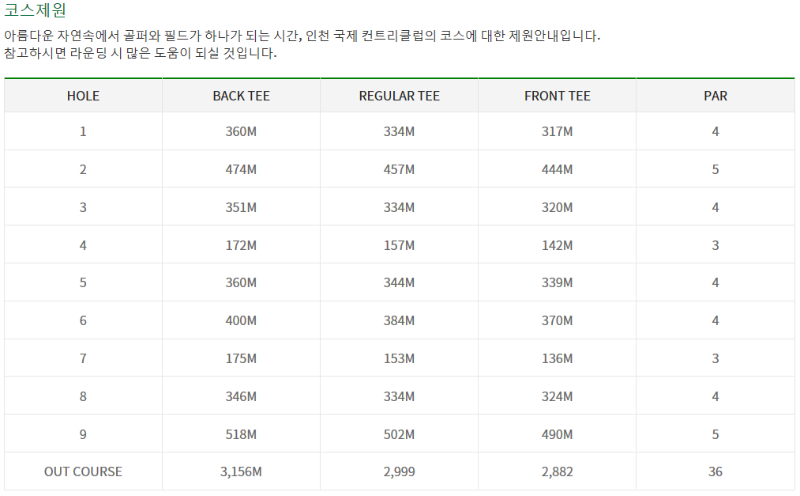Click the 320M front tee value
Screen dimensions: 800x496
pyautogui.click(x=557, y=208)
